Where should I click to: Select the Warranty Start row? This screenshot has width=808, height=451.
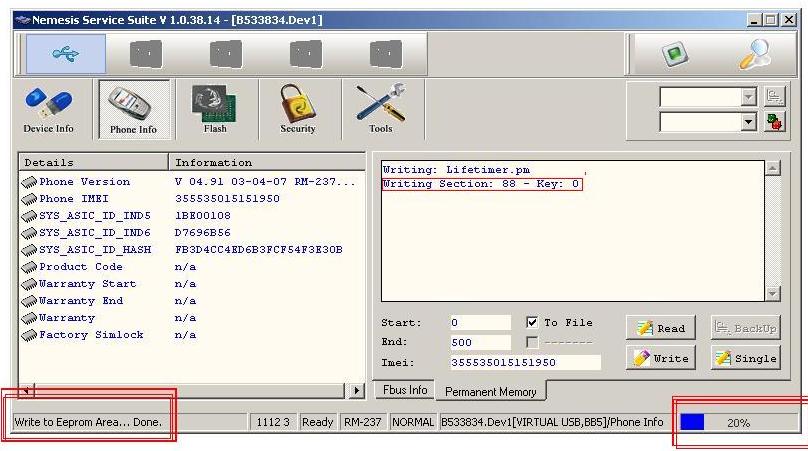[191, 284]
